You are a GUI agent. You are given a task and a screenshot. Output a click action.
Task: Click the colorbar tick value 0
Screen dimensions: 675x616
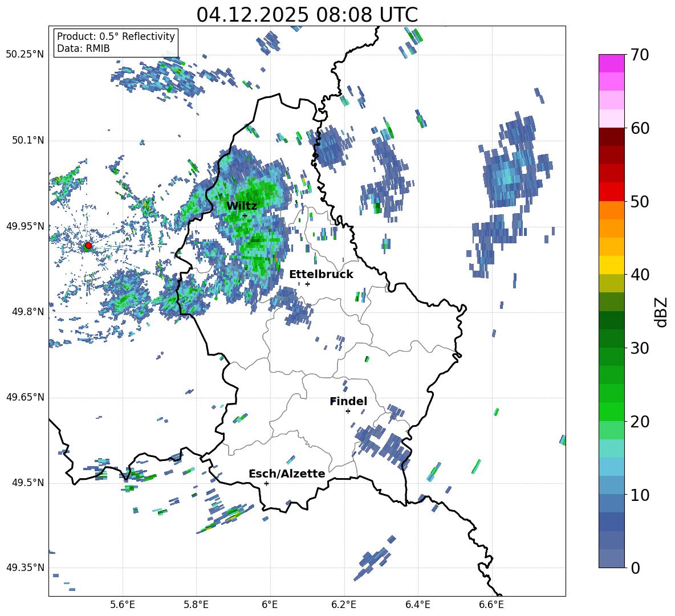point(635,568)
